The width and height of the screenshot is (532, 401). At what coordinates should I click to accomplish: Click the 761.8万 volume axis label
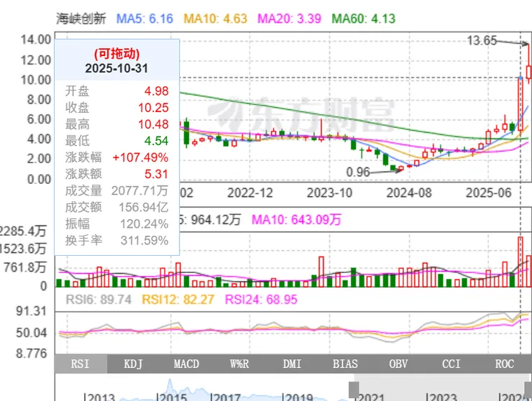tap(25, 267)
